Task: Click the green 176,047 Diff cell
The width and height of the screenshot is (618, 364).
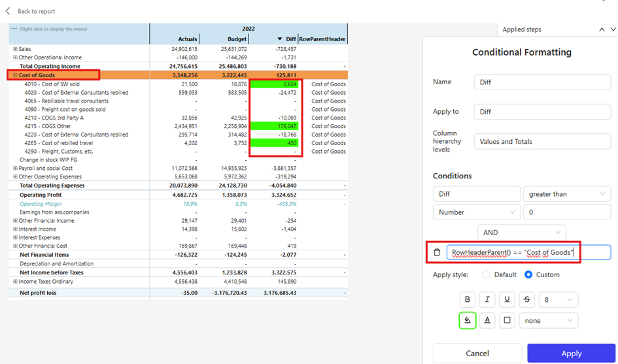Action: (x=274, y=126)
